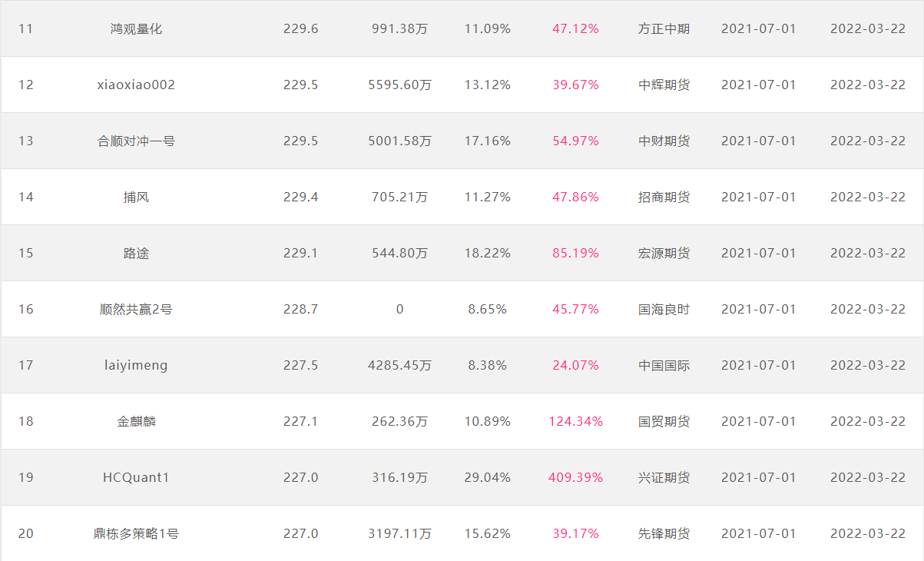
Task: Open the HCQuant1 account entry
Action: click(x=136, y=478)
